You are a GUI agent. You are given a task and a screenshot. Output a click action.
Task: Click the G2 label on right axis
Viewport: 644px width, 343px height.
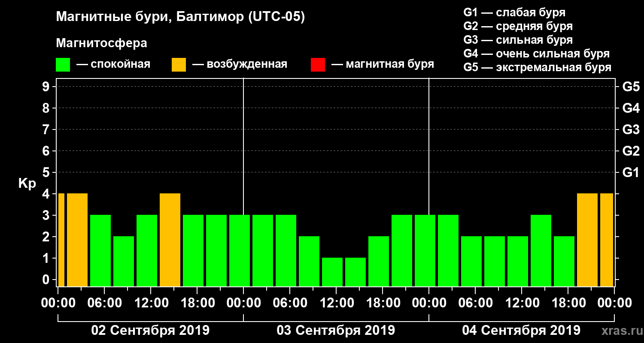tap(631, 151)
